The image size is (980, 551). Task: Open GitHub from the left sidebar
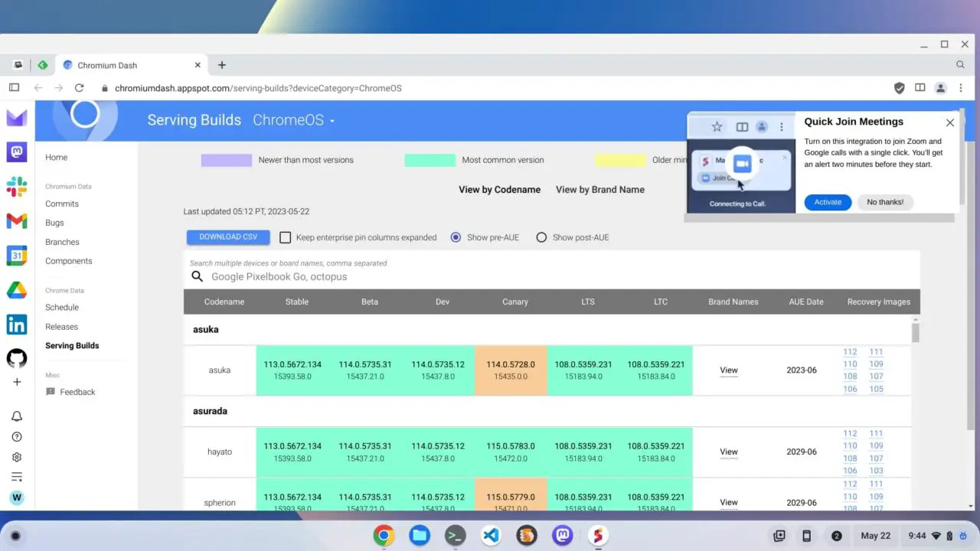point(17,358)
